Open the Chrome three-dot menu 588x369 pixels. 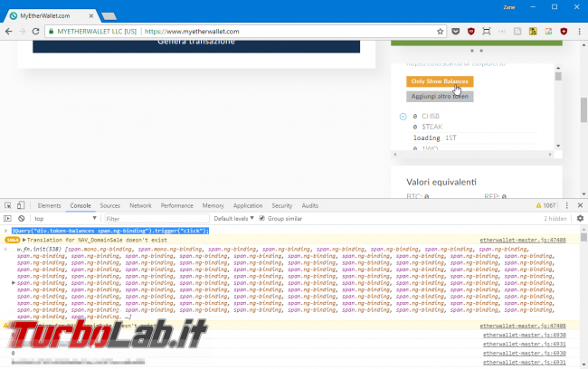(x=579, y=32)
